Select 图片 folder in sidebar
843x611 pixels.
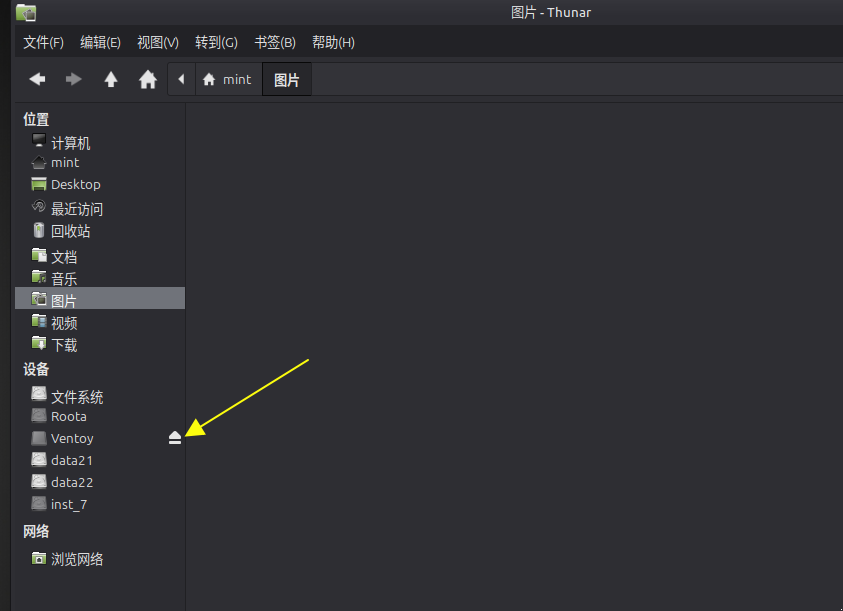click(x=100, y=299)
